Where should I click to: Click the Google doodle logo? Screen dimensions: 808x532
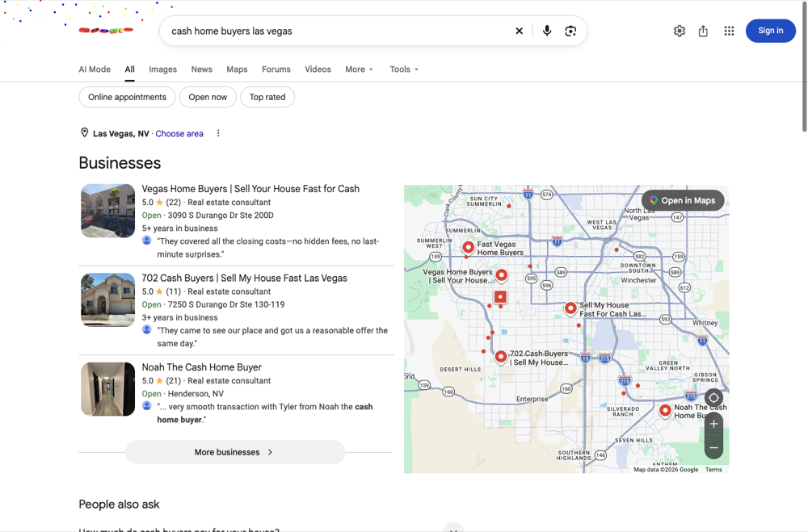coord(106,30)
